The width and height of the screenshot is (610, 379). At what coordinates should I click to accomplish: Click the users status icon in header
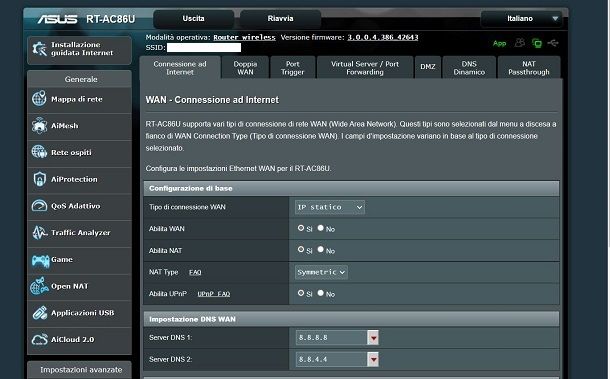coord(520,43)
